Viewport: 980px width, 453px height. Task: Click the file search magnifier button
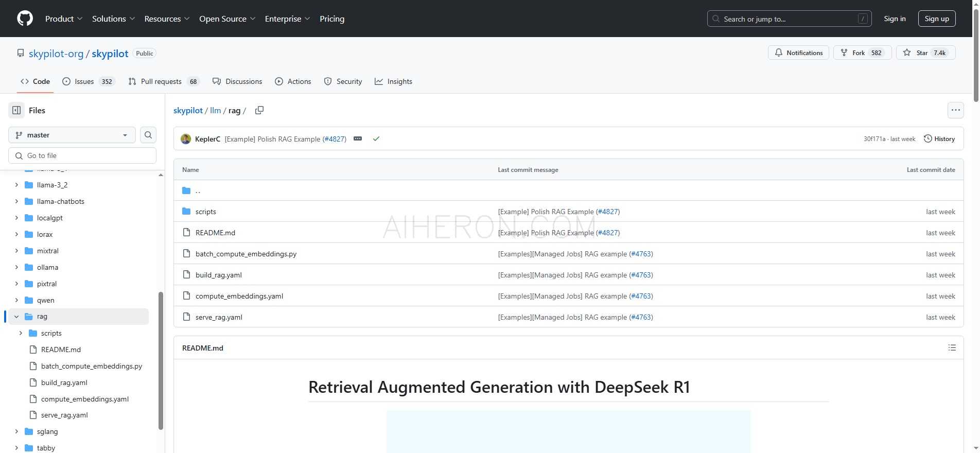(x=148, y=135)
